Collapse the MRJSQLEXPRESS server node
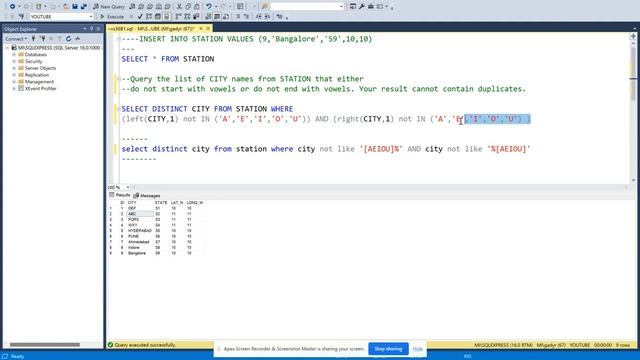 tap(7, 48)
